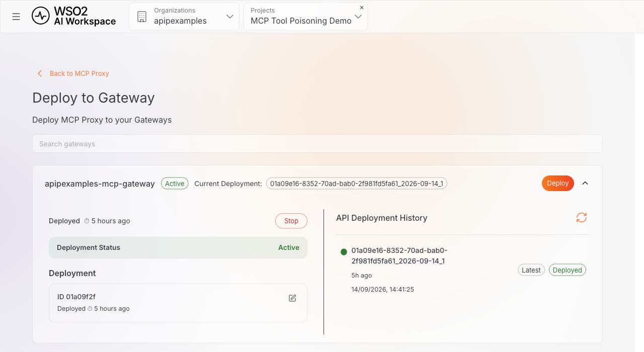
Task: Clear the selected project with the x
Action: tap(362, 8)
